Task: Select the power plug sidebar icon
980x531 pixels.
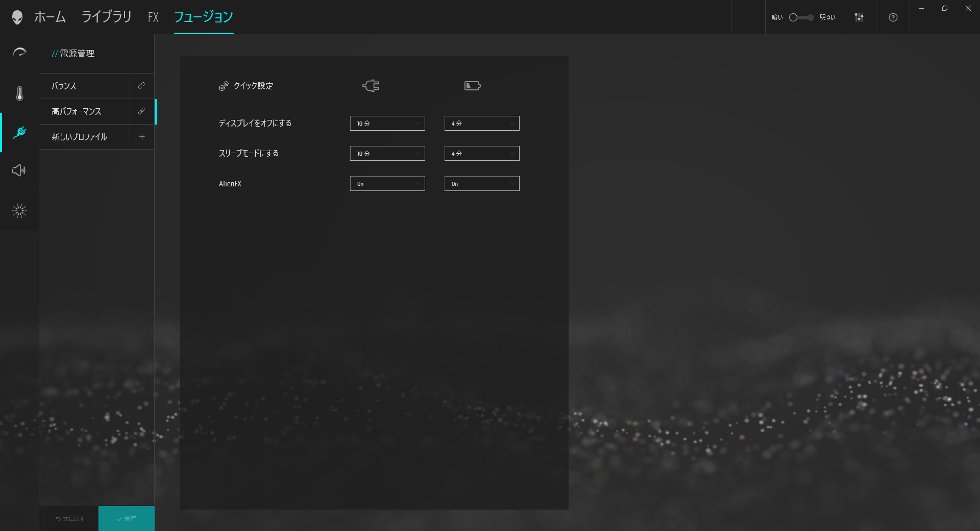Action: (x=19, y=132)
